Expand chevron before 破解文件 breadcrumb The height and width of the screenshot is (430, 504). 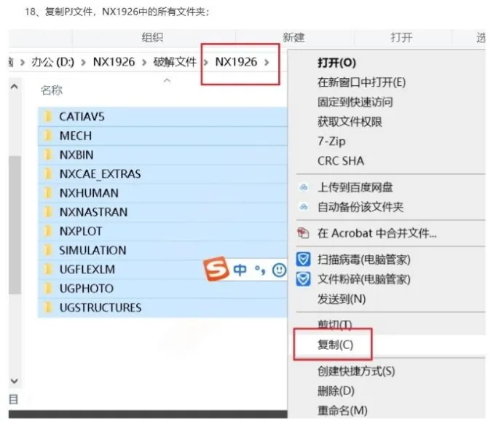click(144, 62)
